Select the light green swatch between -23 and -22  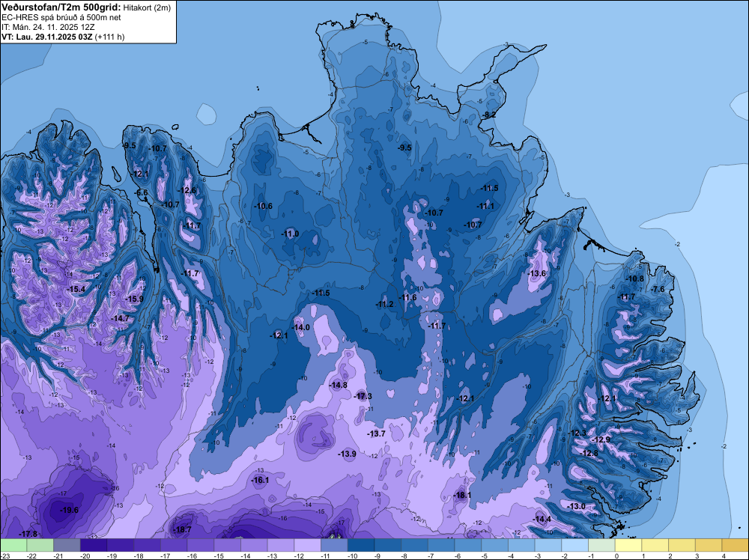[x=13, y=545]
